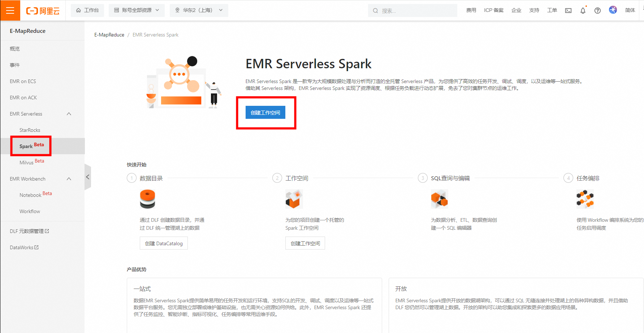Open the 费用 menu item

coord(471,10)
